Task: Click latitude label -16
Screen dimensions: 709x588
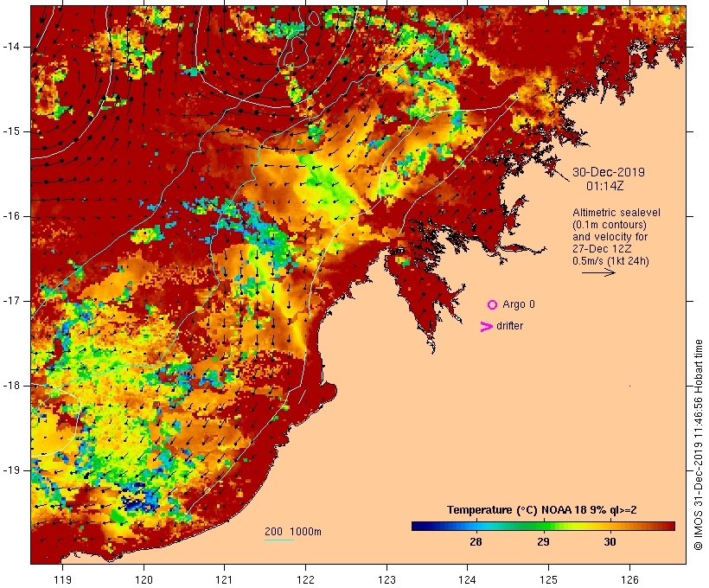Action: tap(11, 216)
